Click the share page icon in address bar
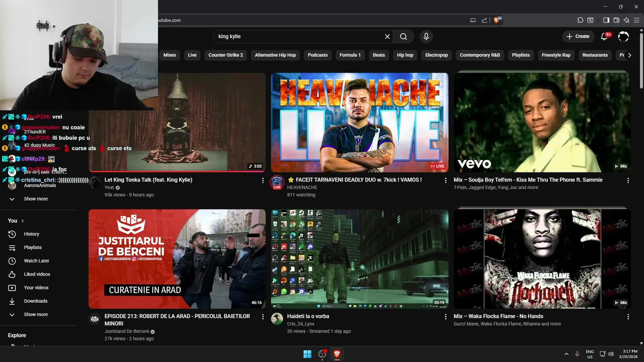The width and height of the screenshot is (644, 362). (x=484, y=20)
